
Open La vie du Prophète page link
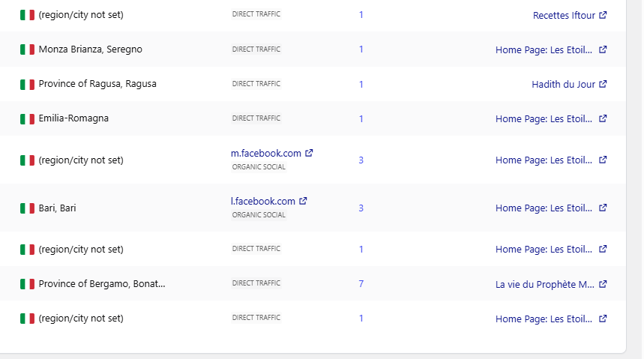[x=545, y=284]
